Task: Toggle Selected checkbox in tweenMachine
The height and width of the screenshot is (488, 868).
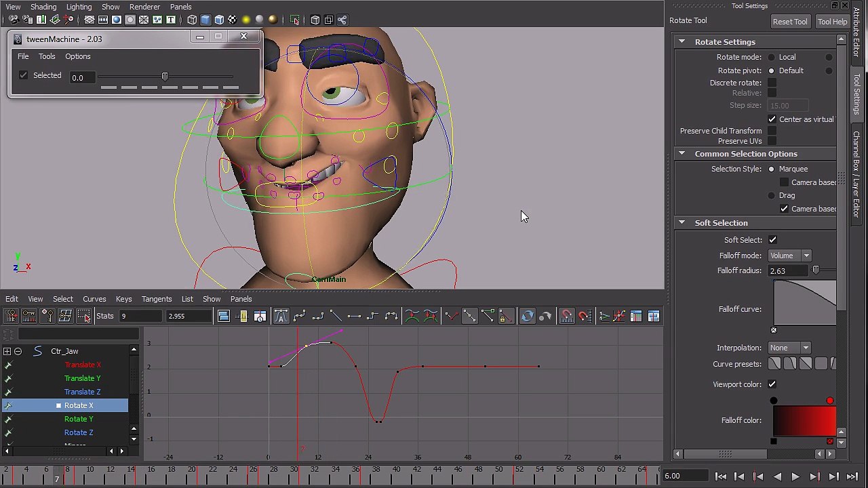Action: coord(24,75)
